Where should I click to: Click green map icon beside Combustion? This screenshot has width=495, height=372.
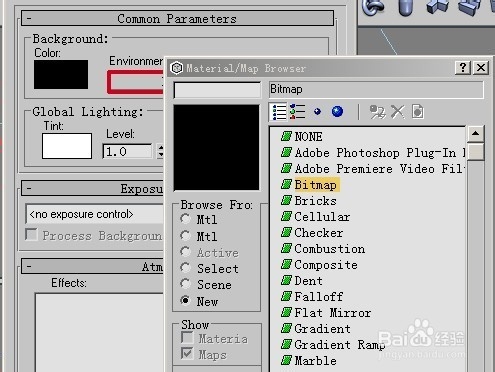pyautogui.click(x=286, y=248)
